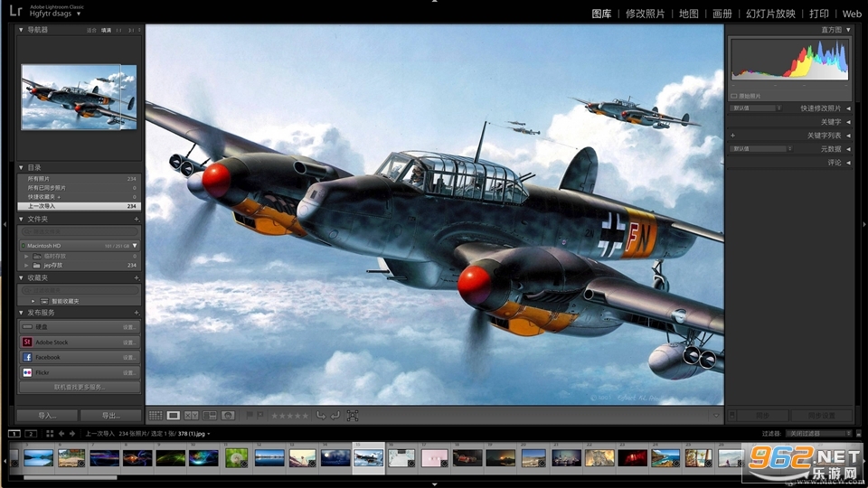Select main window display button 1

click(14, 434)
